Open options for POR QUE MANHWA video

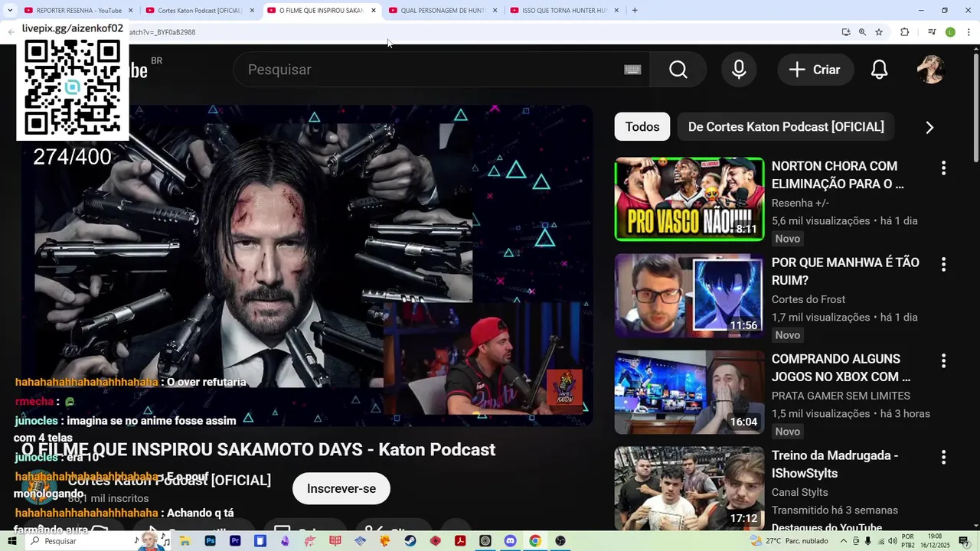(943, 264)
